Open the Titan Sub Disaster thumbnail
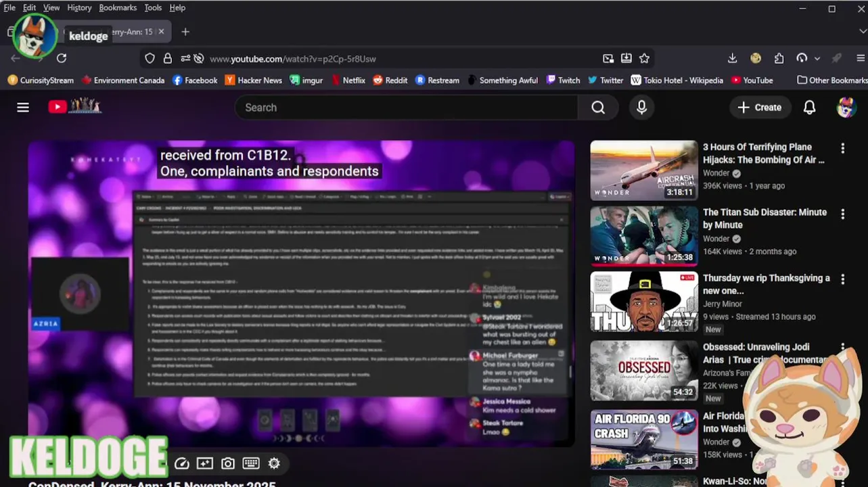Viewport: 868px width, 487px height. [644, 236]
